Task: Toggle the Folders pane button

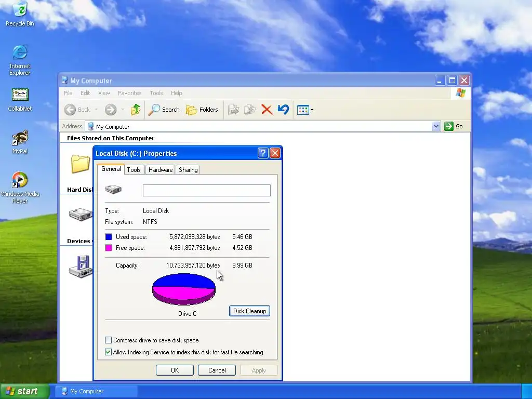Action: coord(202,110)
